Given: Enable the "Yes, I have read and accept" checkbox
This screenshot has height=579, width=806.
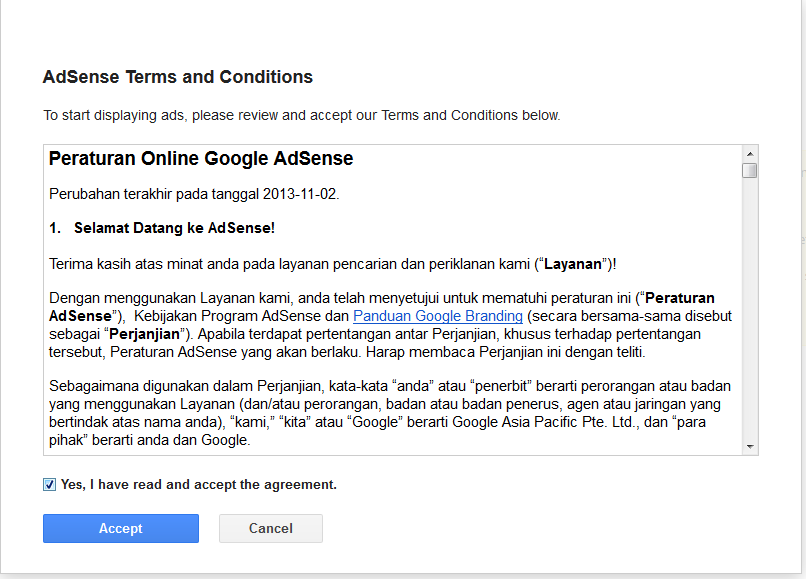Looking at the screenshot, I should click(x=49, y=484).
